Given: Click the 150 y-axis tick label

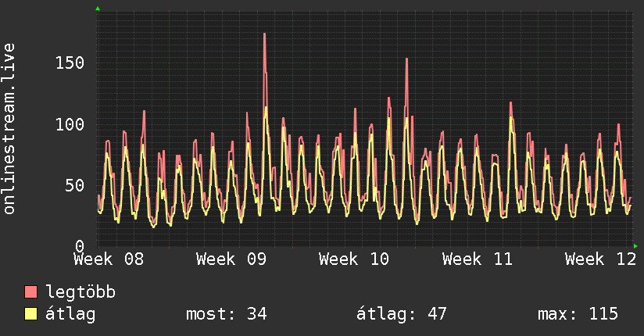Looking at the screenshot, I should click(70, 63).
